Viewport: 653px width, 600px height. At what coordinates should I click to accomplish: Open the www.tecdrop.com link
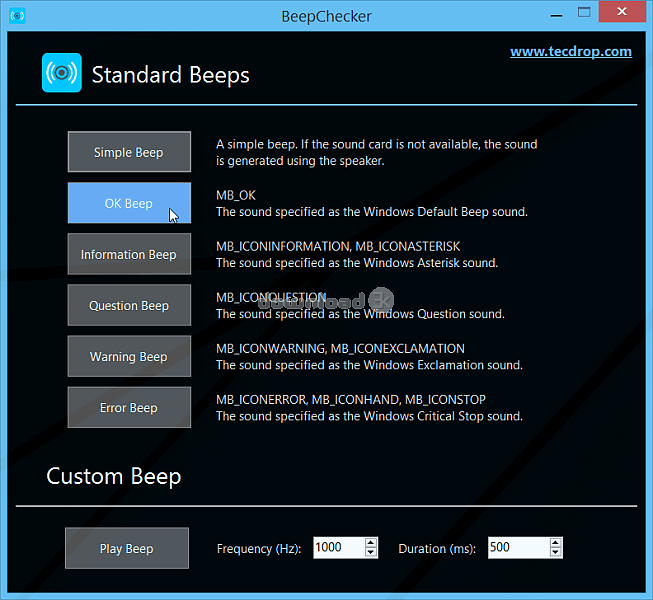[x=570, y=51]
